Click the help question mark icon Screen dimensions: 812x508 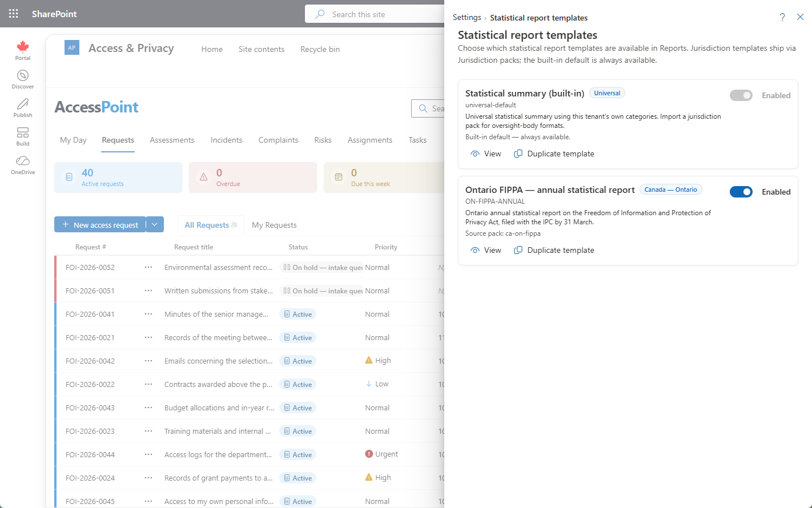tap(782, 17)
